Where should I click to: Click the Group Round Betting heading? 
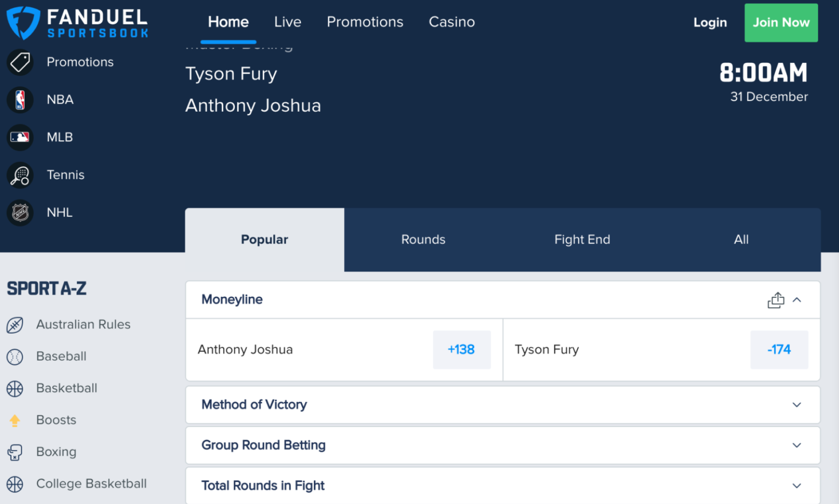(263, 445)
